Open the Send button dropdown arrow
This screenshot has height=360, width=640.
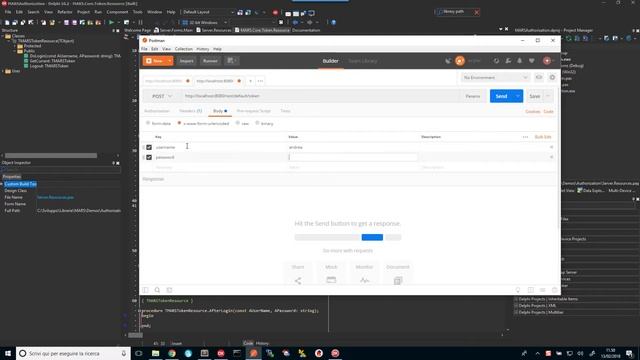[518, 96]
